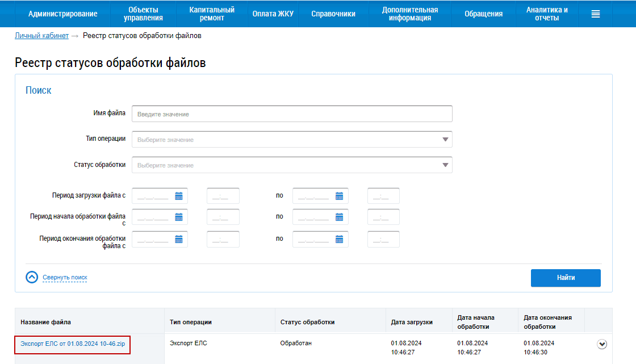Focus processing end period from-time field
The height and width of the screenshot is (364, 636).
pos(223,240)
